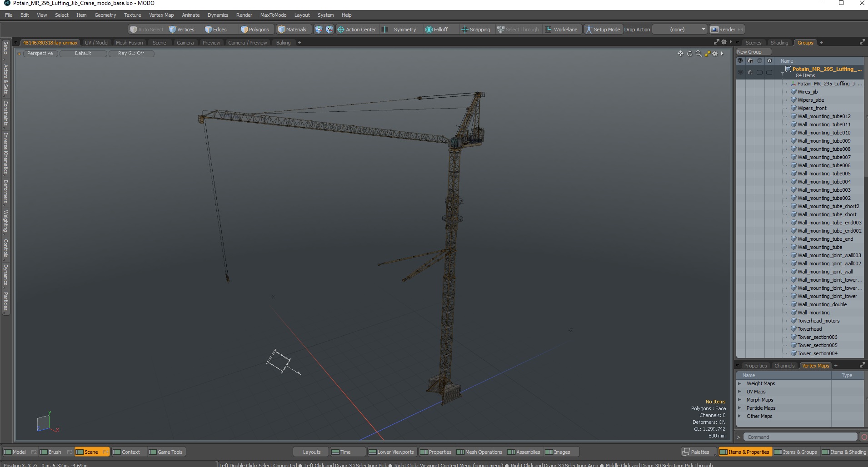Open the Default shading dropdown
Image resolution: width=868 pixels, height=467 pixels.
(83, 53)
